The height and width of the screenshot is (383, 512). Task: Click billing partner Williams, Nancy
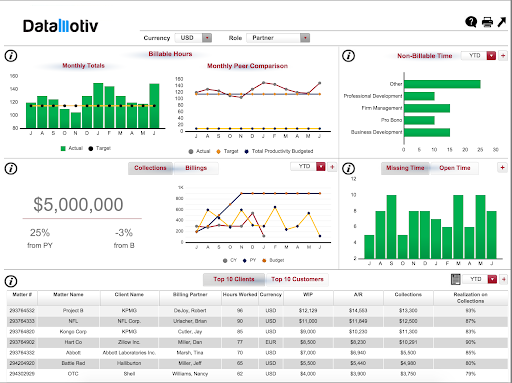(190, 374)
